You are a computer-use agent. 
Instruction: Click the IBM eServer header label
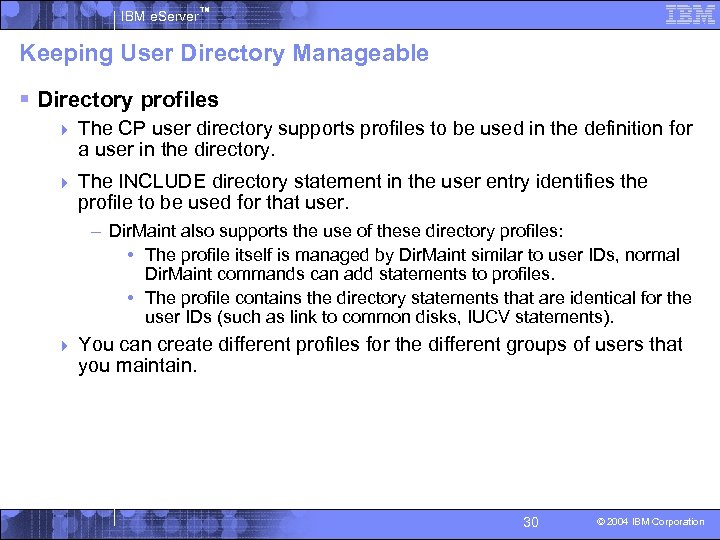tap(164, 16)
